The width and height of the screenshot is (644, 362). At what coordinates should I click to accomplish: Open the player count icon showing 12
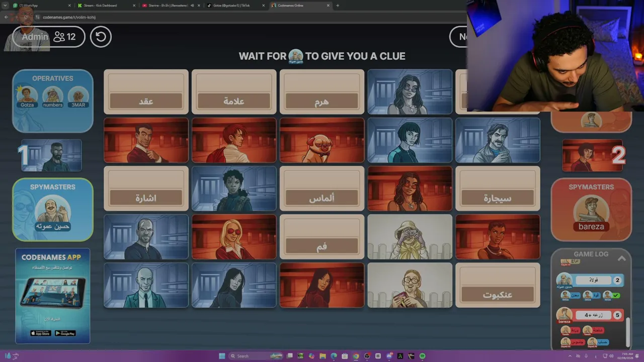65,37
